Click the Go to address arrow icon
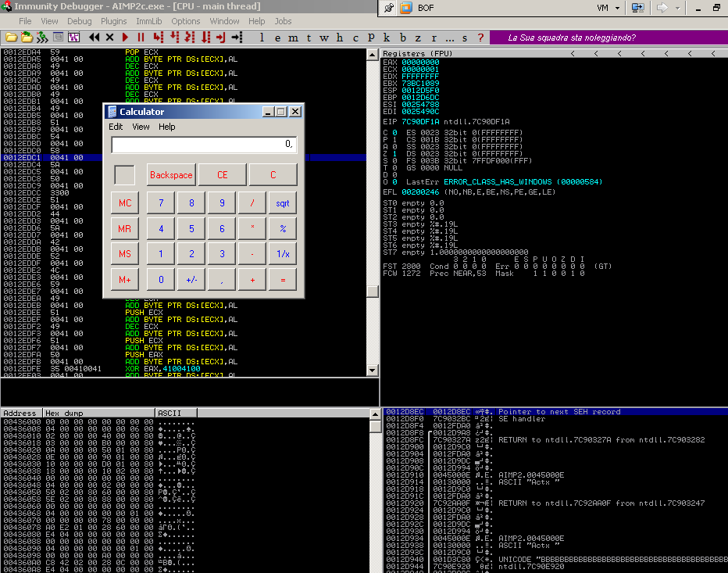This screenshot has width=728, height=573. pyautogui.click(x=237, y=38)
